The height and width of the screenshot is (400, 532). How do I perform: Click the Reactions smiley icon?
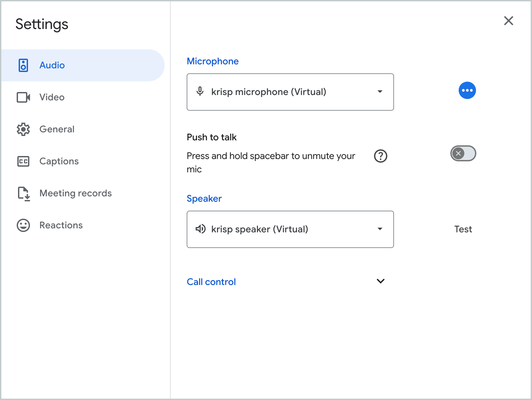[23, 225]
